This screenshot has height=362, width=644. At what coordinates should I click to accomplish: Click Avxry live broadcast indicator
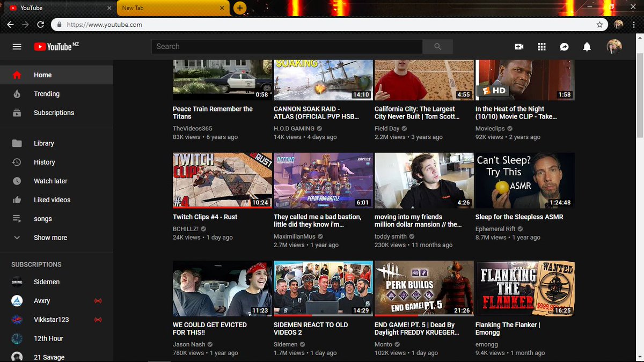[x=98, y=301]
